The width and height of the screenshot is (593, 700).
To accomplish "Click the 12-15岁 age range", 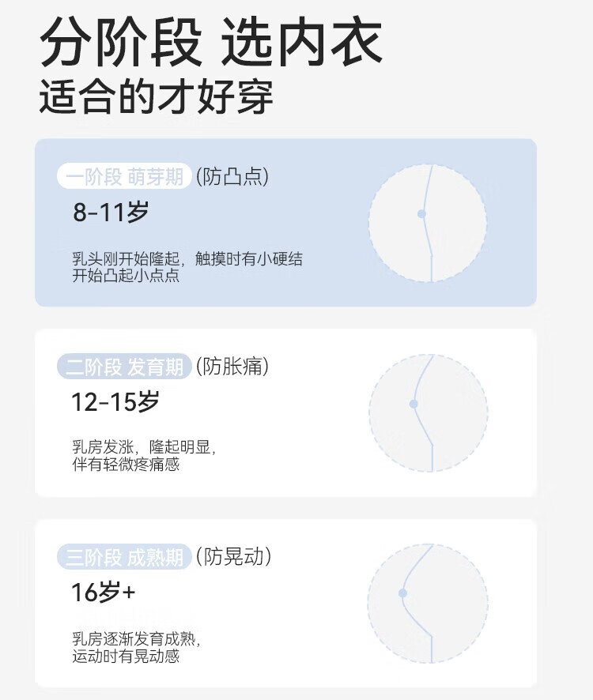I will pos(115,402).
